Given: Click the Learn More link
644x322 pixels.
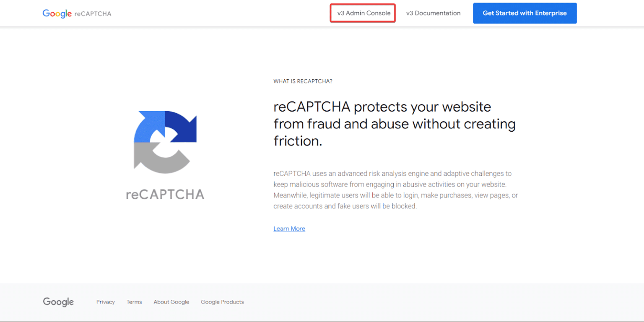Looking at the screenshot, I should 289,229.
